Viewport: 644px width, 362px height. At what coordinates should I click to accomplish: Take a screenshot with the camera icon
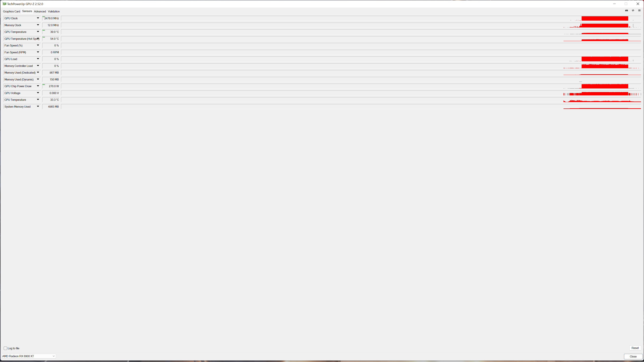coord(627,11)
